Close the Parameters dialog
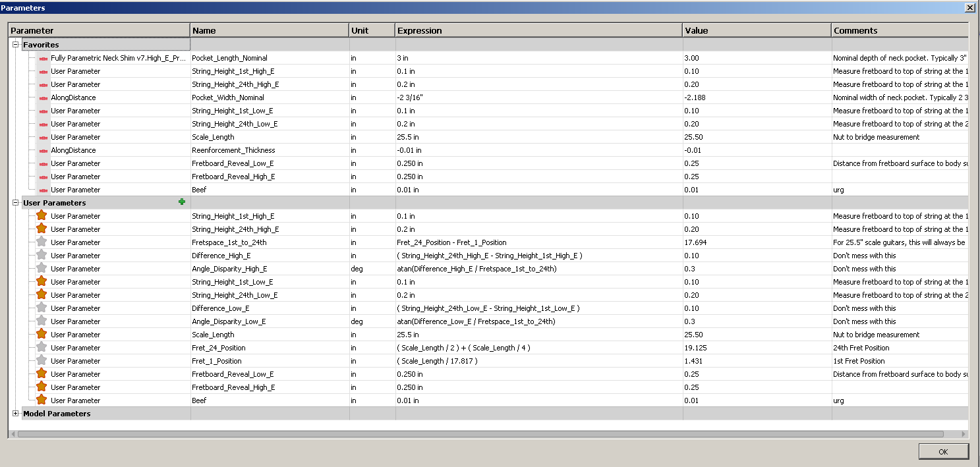The image size is (980, 467). pos(969,7)
